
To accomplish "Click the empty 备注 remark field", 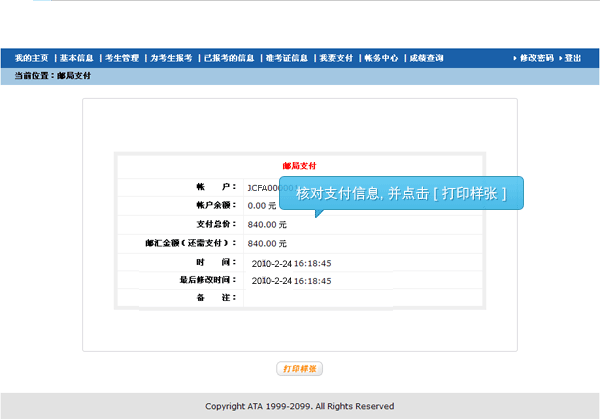I will [360, 299].
